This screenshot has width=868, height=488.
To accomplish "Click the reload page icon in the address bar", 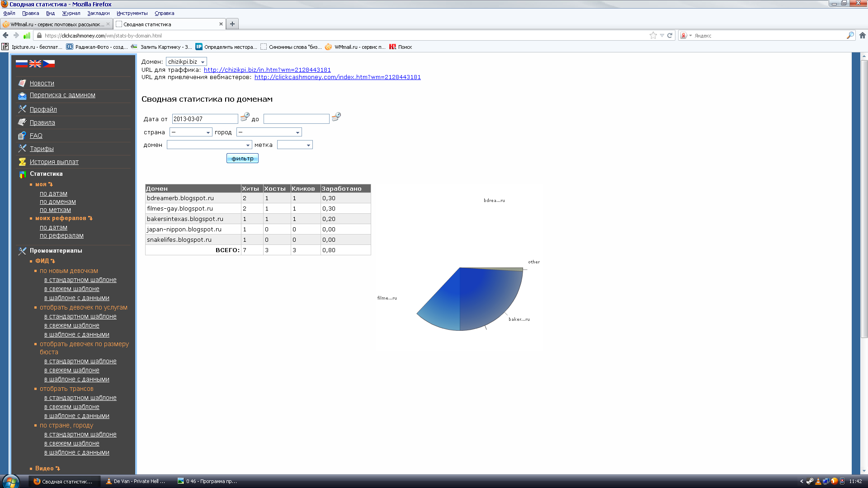I will [x=670, y=35].
